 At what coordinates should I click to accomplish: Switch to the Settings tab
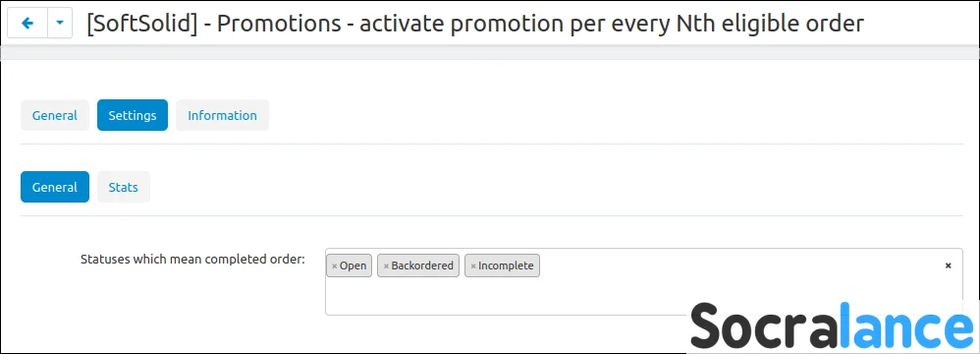point(133,115)
